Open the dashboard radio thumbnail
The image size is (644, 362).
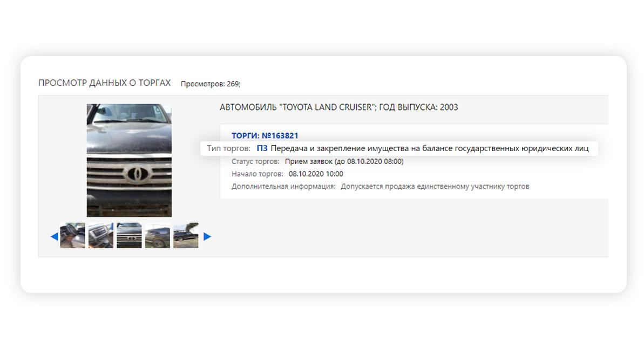point(101,236)
